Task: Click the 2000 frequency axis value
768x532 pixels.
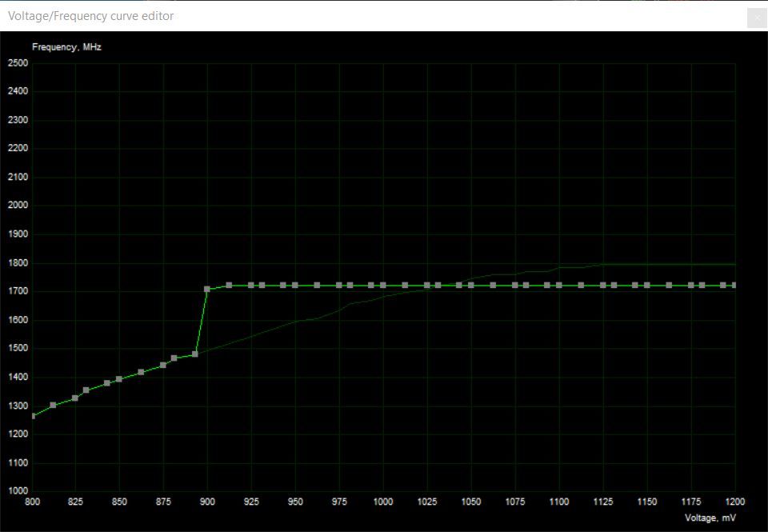Action: click(x=18, y=206)
